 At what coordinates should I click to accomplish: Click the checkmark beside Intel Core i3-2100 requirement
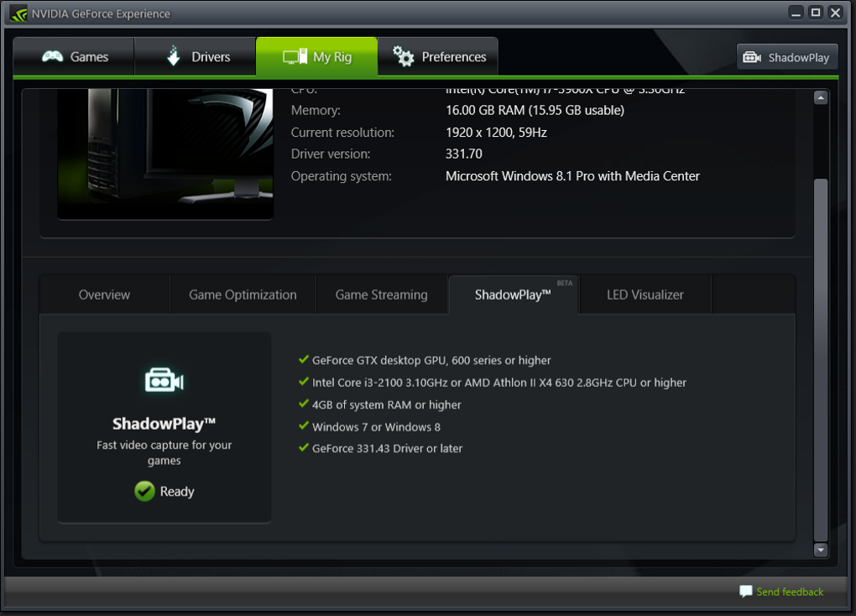click(304, 382)
